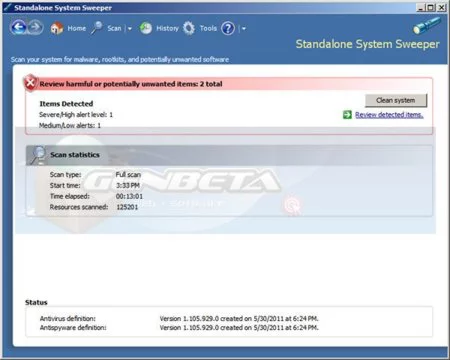Viewport: 450px width, 360px height.
Task: Select the 'Severe/High alert level: 1' text
Action: click(x=76, y=115)
